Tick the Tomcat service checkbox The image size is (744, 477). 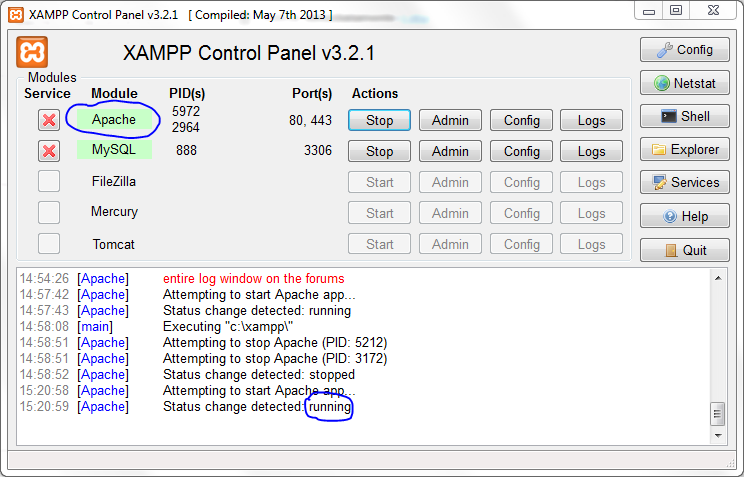click(x=49, y=243)
